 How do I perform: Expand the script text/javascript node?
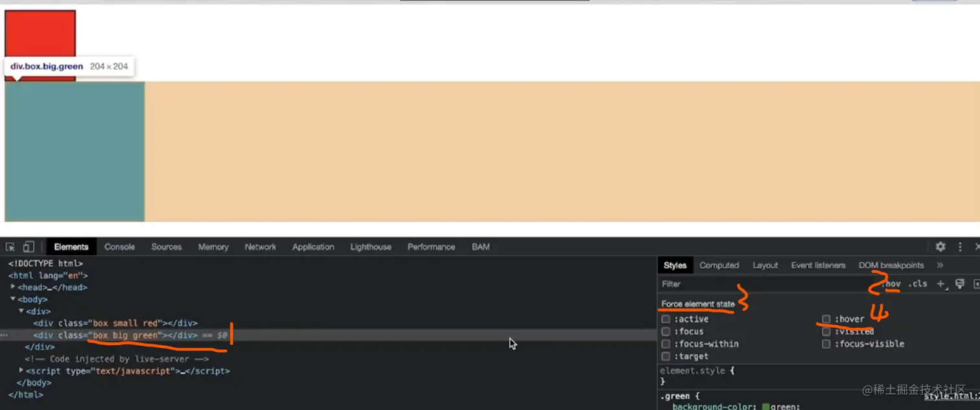(21, 370)
